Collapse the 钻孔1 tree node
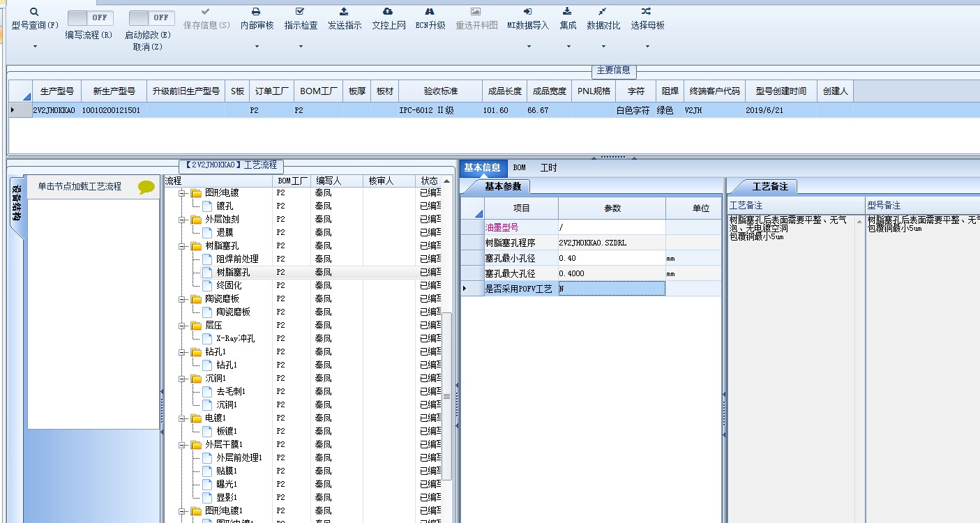This screenshot has height=523, width=980. click(182, 352)
